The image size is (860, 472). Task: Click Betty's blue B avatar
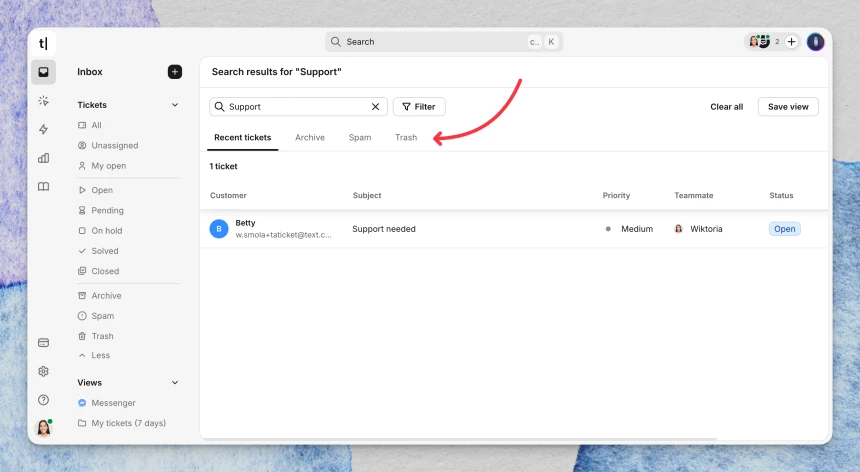[x=219, y=229]
